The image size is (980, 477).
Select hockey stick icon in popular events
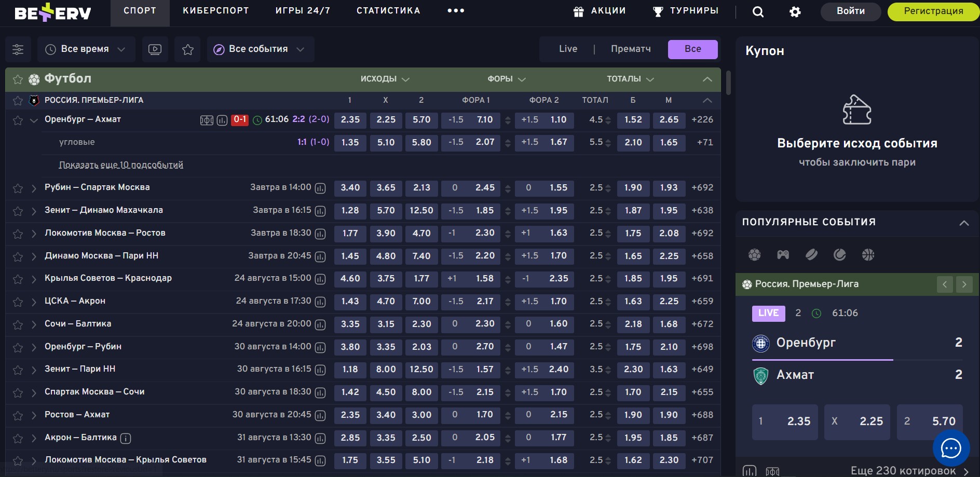pos(811,254)
